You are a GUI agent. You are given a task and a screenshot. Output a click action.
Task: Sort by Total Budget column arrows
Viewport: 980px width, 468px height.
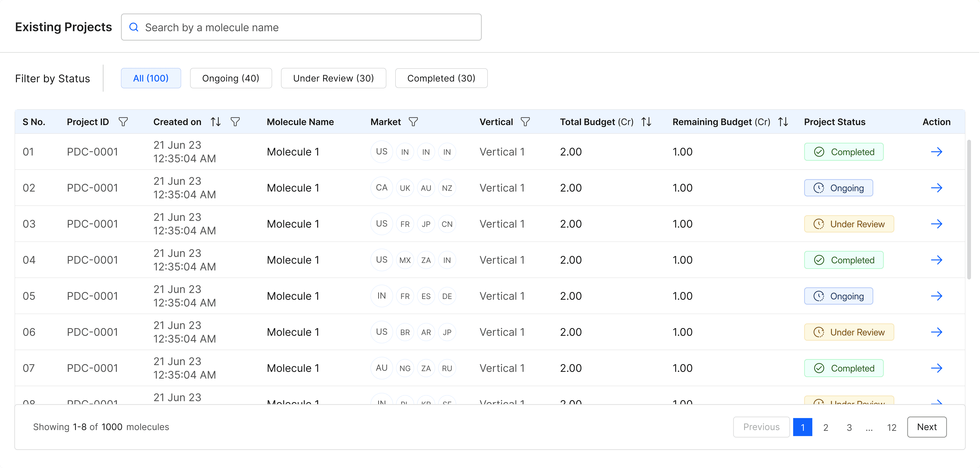coord(646,122)
